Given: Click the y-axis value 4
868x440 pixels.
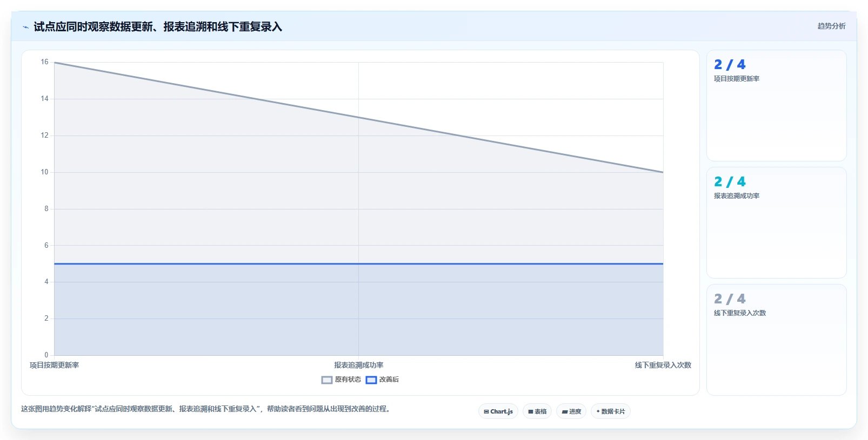Looking at the screenshot, I should click(46, 282).
